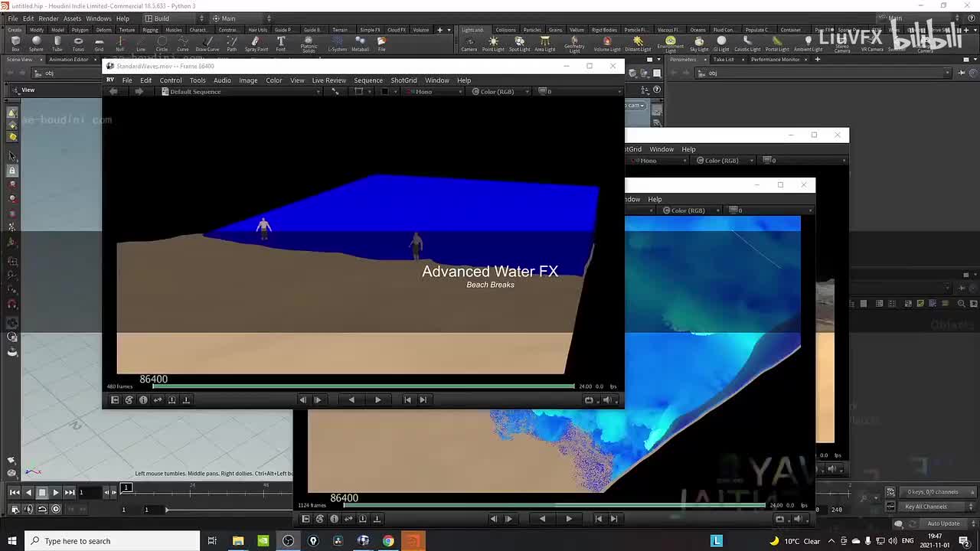
Task: Pick the Tube shelf tool
Action: point(57,44)
